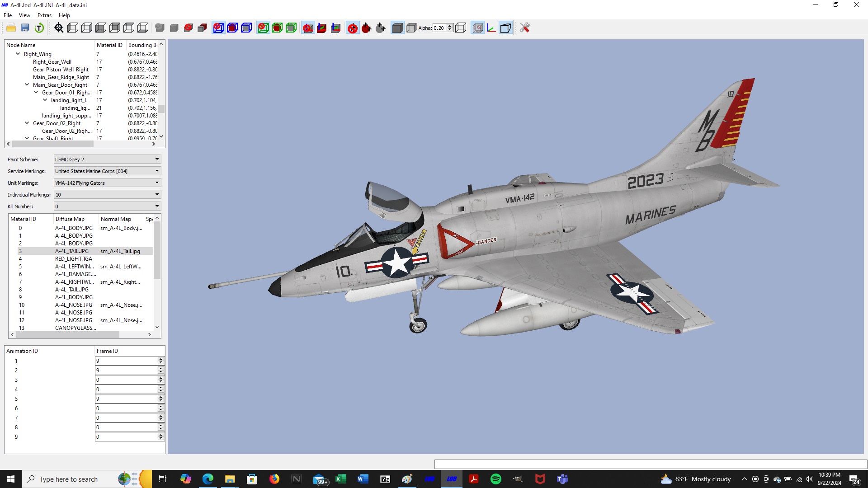Click the Node Name column header
The height and width of the screenshot is (488, 868).
(x=49, y=45)
